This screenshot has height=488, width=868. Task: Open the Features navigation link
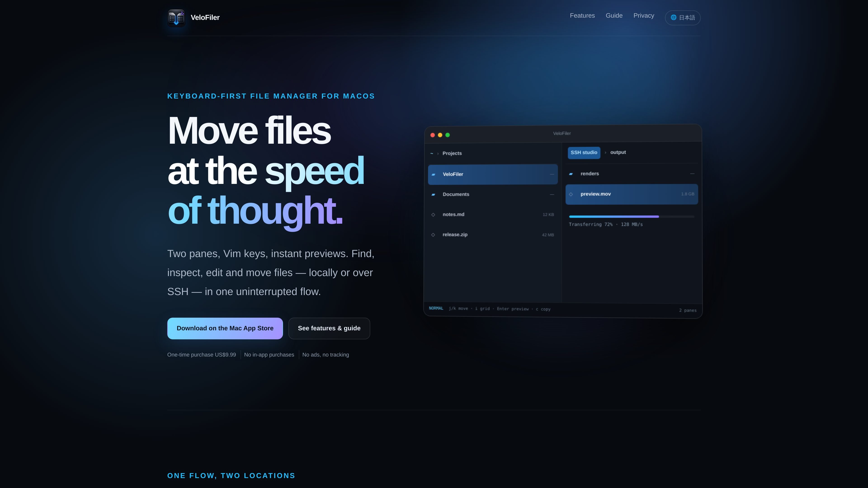(582, 16)
